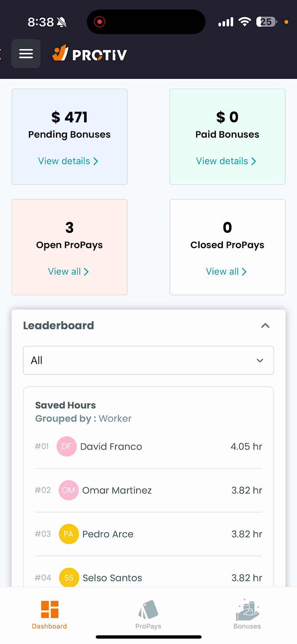Open the hamburger menu
The width and height of the screenshot is (297, 644).
tap(26, 54)
